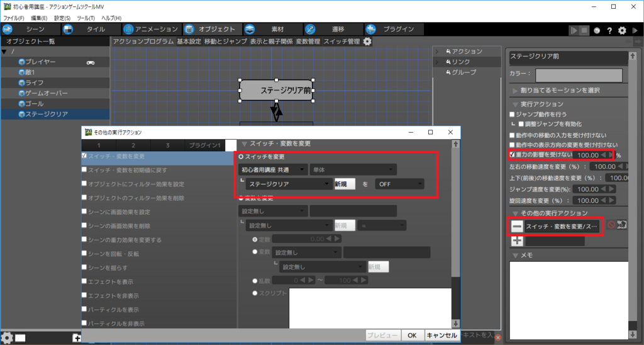Click the rightmost play arrow in top toolbar
The width and height of the screenshot is (644, 345).
[635, 30]
